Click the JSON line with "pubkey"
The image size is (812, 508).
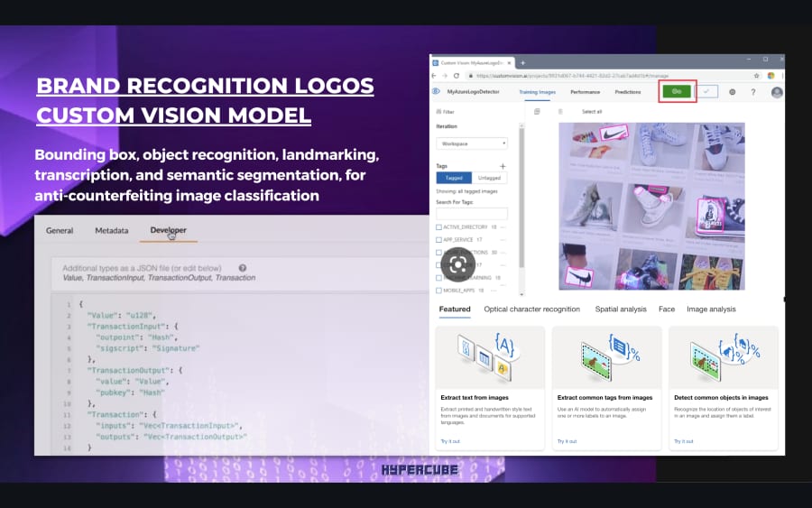pyautogui.click(x=130, y=393)
